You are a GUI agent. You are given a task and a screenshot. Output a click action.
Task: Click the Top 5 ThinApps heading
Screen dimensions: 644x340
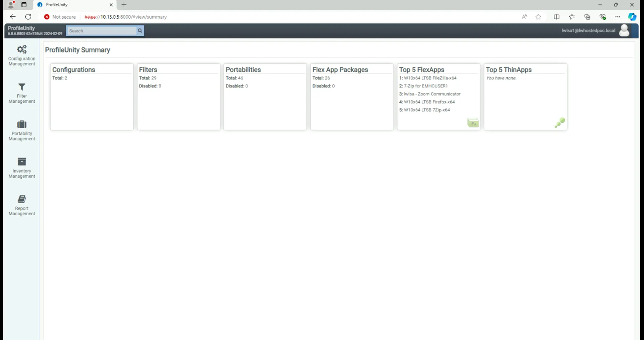click(x=509, y=69)
